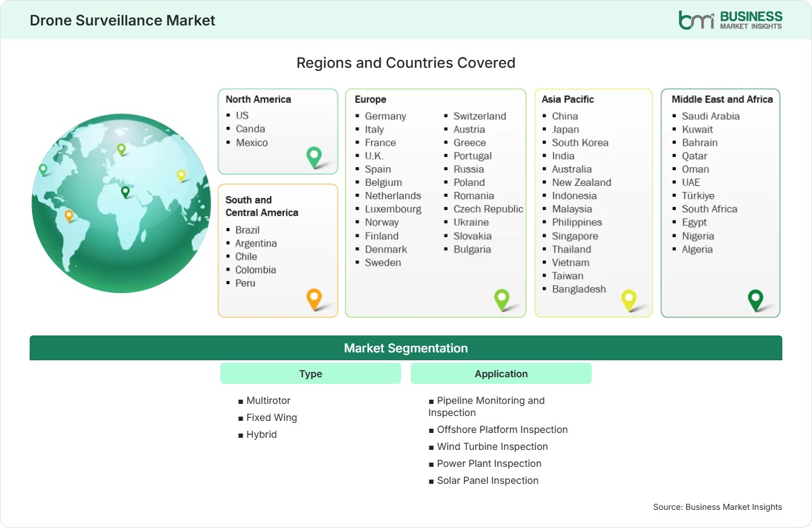The width and height of the screenshot is (812, 528).
Task: Click the Asia Pacific heading
Action: coord(568,99)
